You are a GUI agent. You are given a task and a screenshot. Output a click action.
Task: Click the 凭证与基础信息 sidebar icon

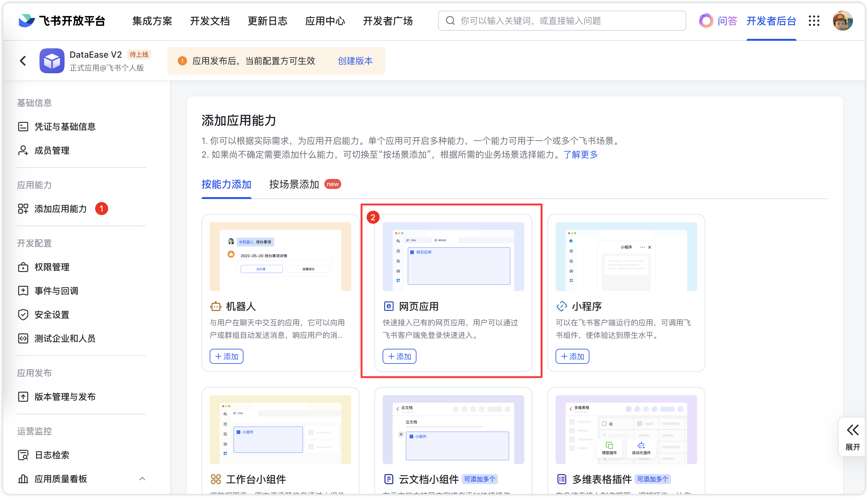pos(23,127)
